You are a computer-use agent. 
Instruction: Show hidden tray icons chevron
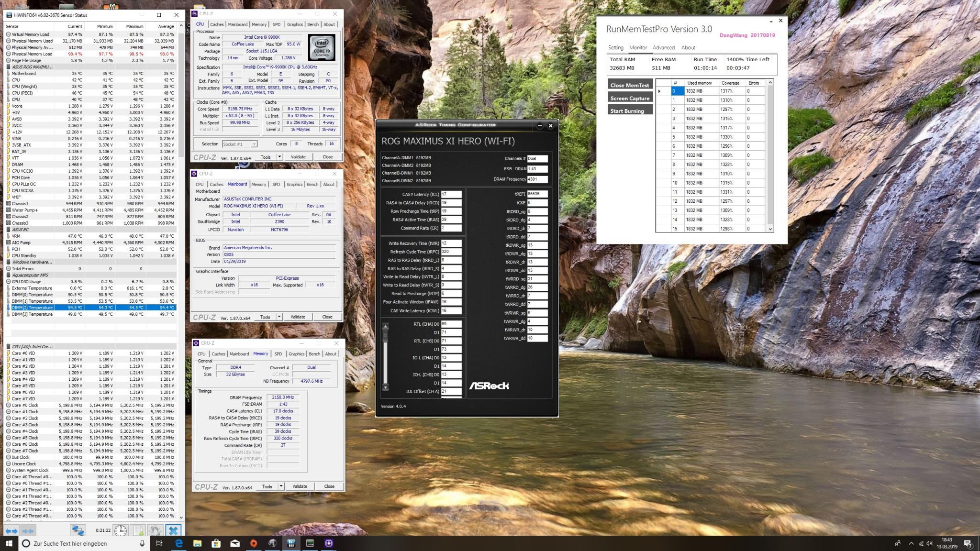(x=911, y=543)
